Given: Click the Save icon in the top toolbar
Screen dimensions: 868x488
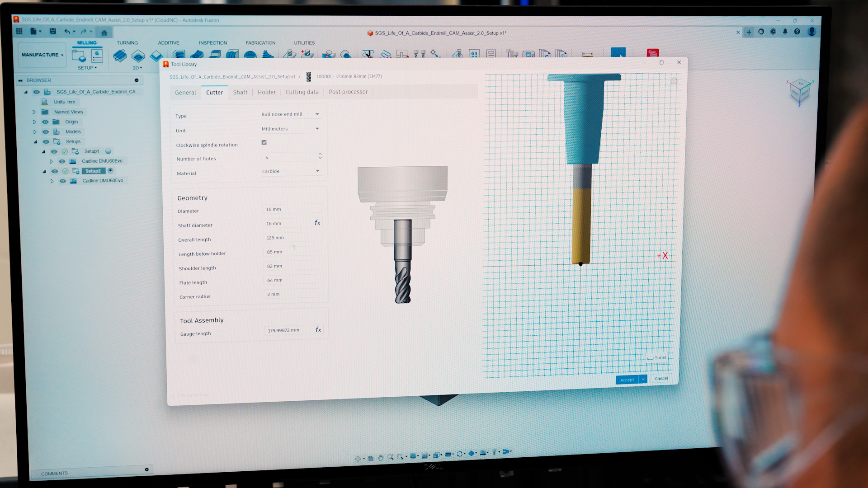Looking at the screenshot, I should pos(53,31).
